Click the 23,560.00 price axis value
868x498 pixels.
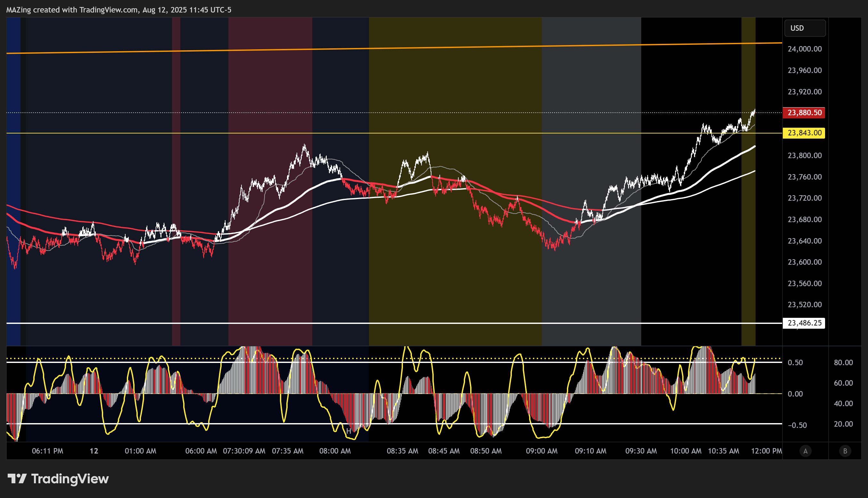coord(804,284)
